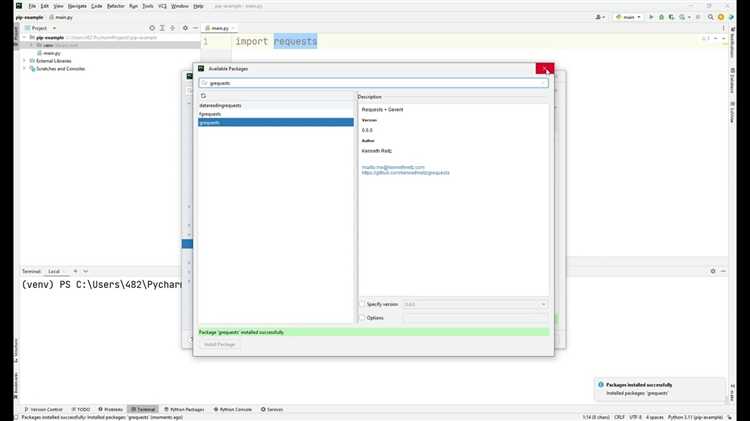Open the TODO tool window
The image size is (750, 421).
tap(81, 410)
